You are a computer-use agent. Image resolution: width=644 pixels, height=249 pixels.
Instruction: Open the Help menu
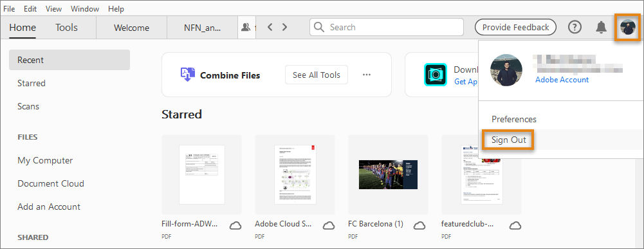(116, 8)
